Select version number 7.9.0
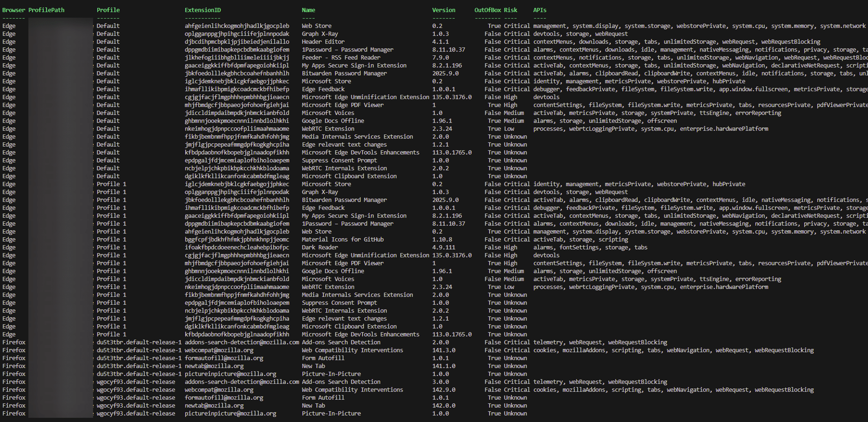The image size is (868, 422). [x=441, y=58]
